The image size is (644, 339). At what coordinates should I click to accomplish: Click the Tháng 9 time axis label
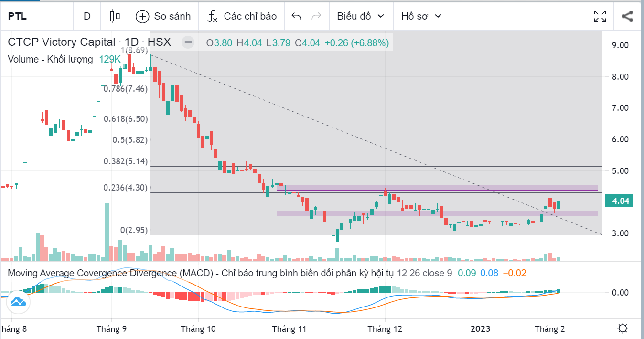tap(111, 329)
